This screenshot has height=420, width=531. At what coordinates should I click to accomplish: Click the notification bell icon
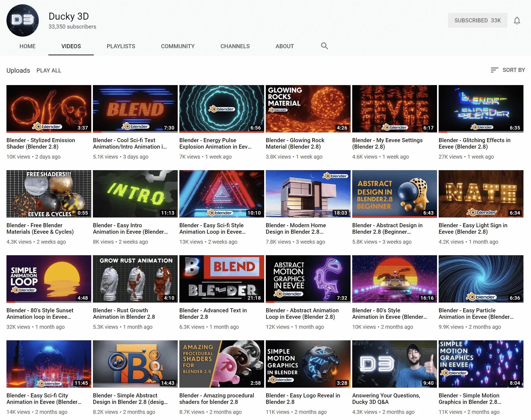point(516,20)
